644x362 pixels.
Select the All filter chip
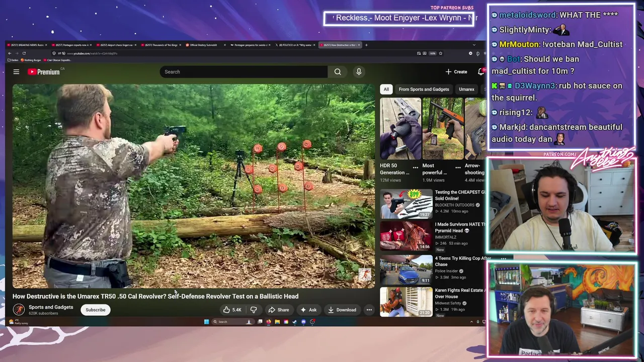(386, 89)
